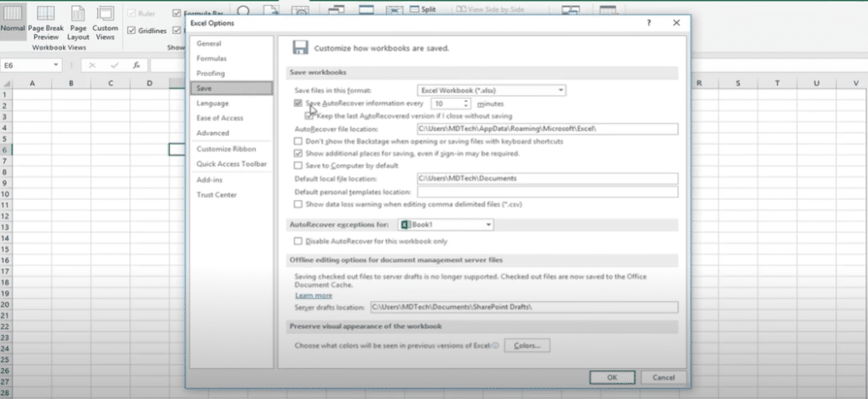Click the Enter checkmark in formula bar
The image size is (868, 399).
coord(115,65)
